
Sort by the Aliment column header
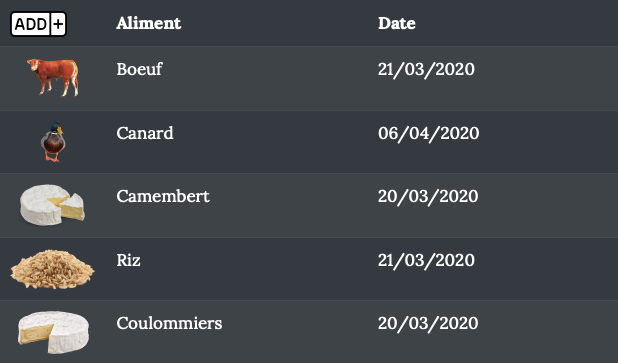point(149,23)
